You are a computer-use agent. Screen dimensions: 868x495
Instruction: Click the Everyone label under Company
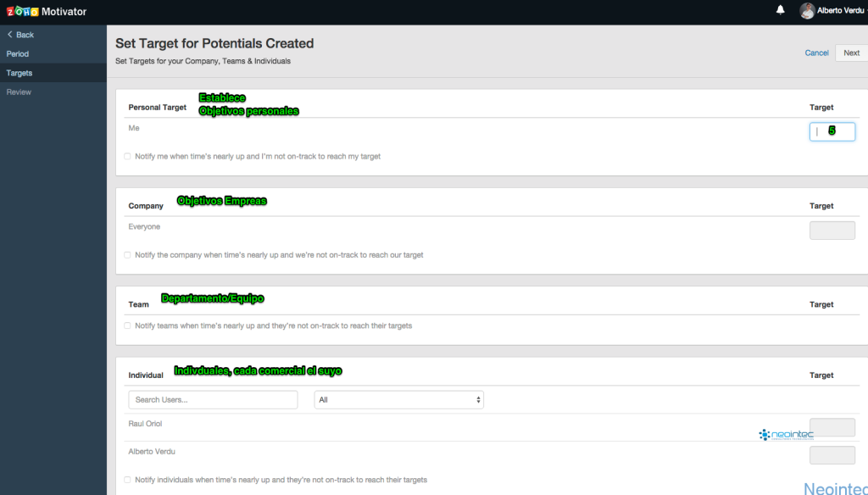click(144, 226)
